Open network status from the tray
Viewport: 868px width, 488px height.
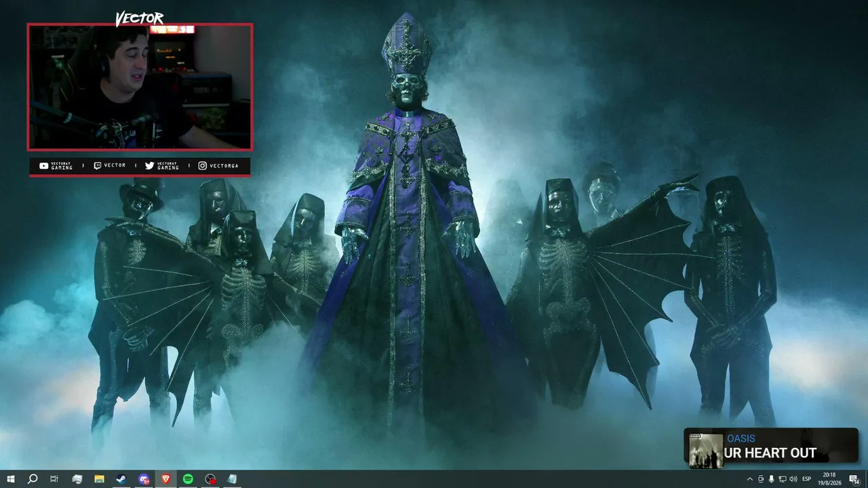(783, 479)
